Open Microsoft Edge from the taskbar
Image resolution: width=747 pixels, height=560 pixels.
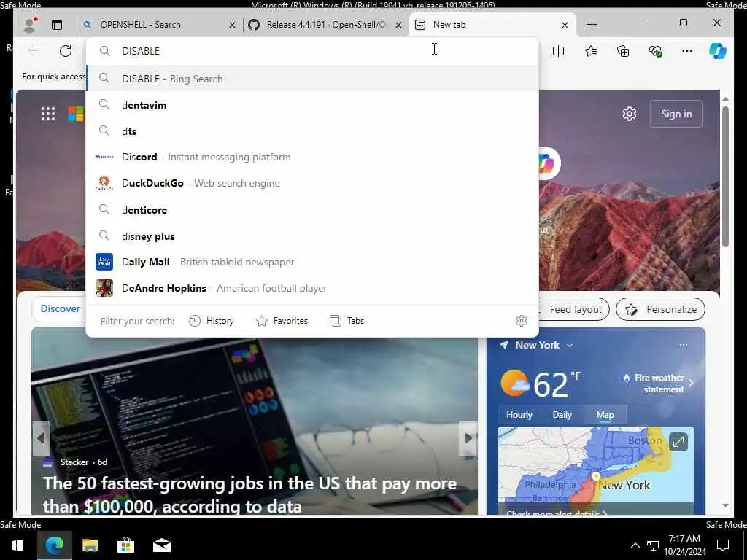(x=54, y=545)
